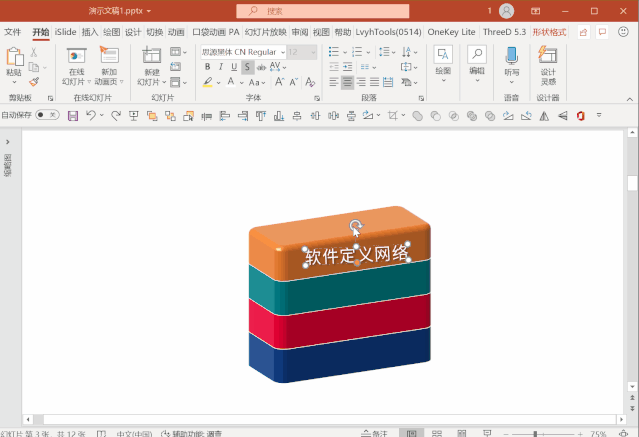Toggle Underline formatting
The image size is (639, 437).
234,67
